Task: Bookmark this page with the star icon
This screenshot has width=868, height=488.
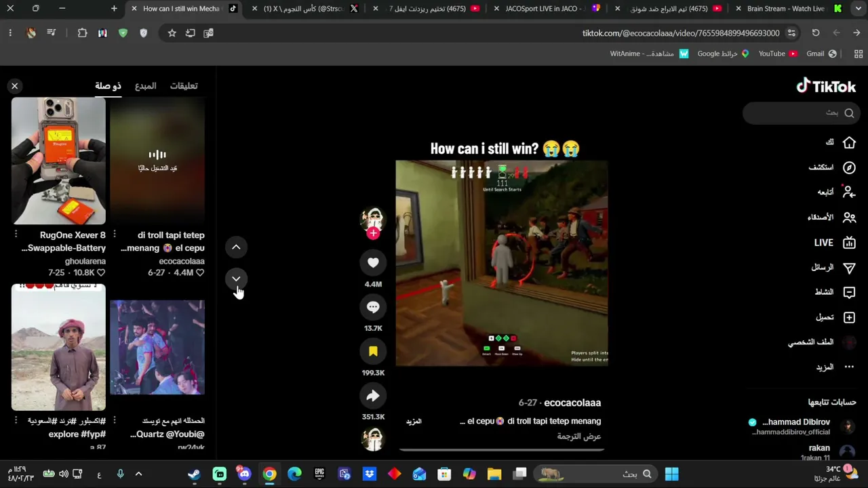Action: point(172,33)
